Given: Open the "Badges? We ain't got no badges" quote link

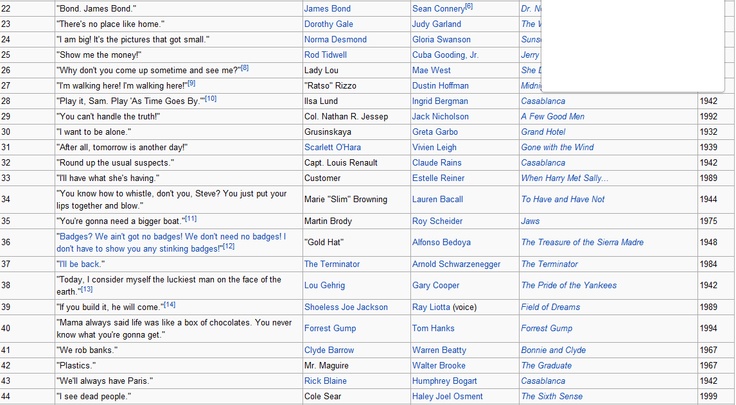Looking at the screenshot, I should (171, 243).
